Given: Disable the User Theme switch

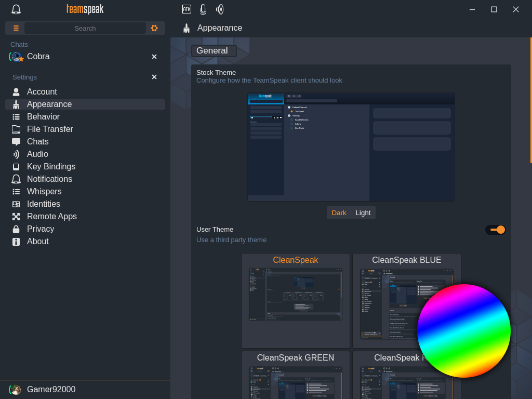Looking at the screenshot, I should pyautogui.click(x=495, y=230).
